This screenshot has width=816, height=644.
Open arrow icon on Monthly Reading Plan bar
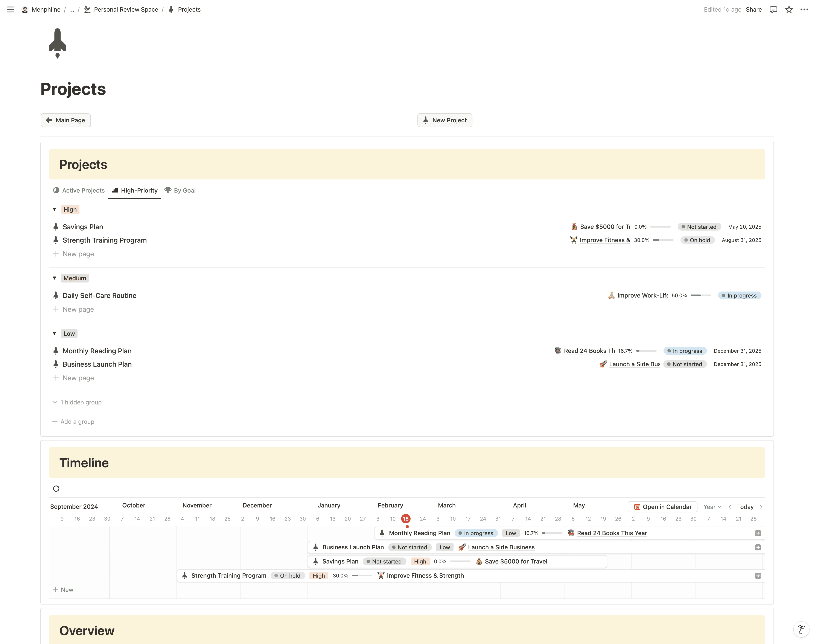click(x=758, y=533)
